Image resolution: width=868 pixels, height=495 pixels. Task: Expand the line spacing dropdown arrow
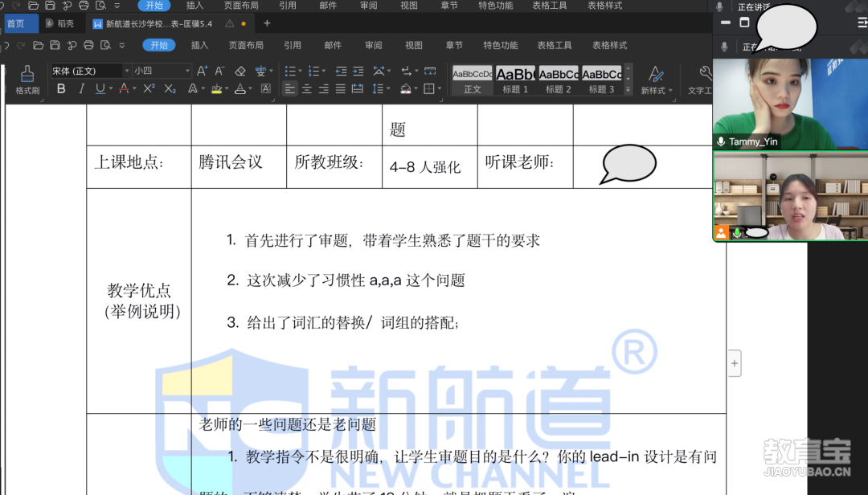point(387,88)
